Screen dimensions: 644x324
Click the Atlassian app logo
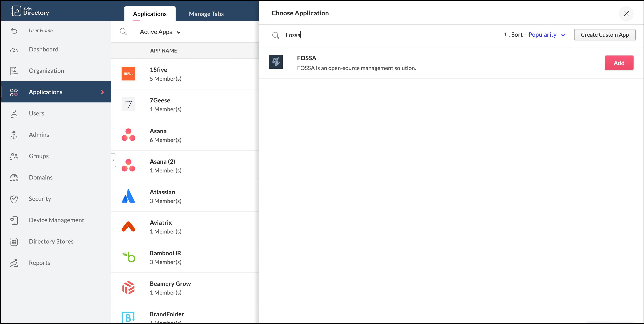coord(128,196)
